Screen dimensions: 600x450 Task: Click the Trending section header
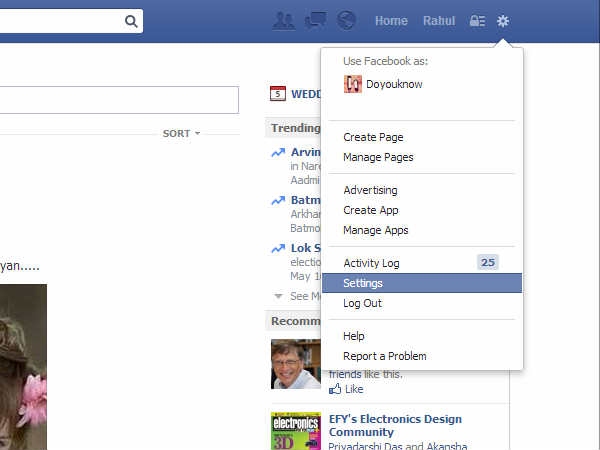[x=295, y=128]
